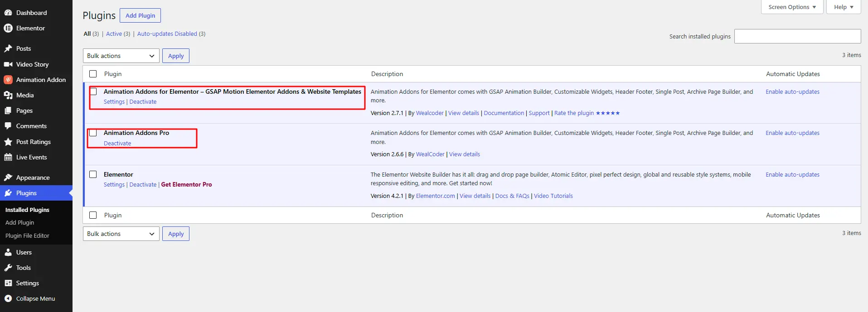This screenshot has width=868, height=312.
Task: Open the Video Tutorials link
Action: point(553,196)
